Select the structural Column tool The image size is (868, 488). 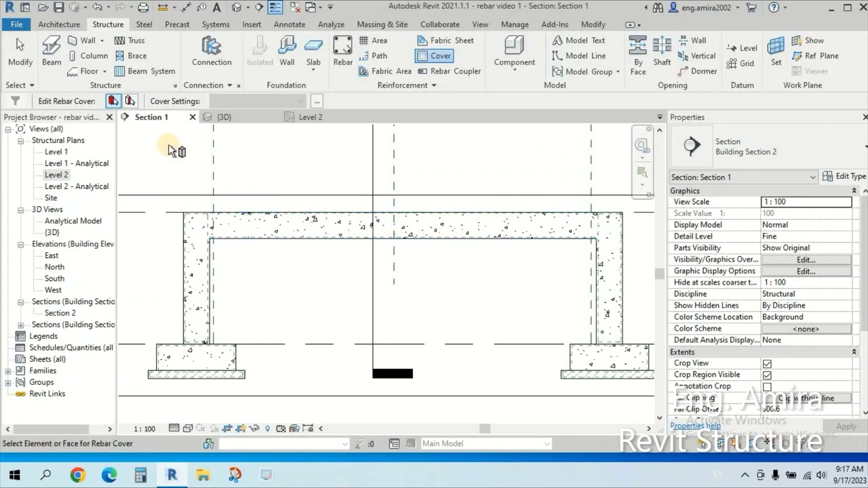point(87,56)
